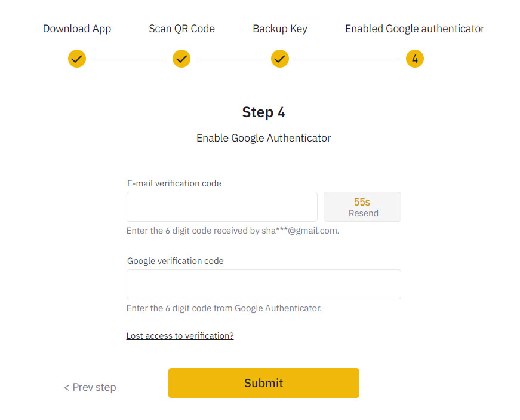Click the third yellow progress checkmark
Image resolution: width=520 pixels, height=420 pixels.
[279, 59]
